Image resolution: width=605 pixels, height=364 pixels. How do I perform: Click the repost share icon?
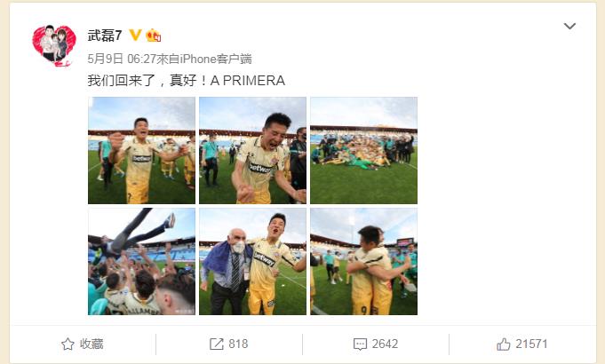[217, 344]
